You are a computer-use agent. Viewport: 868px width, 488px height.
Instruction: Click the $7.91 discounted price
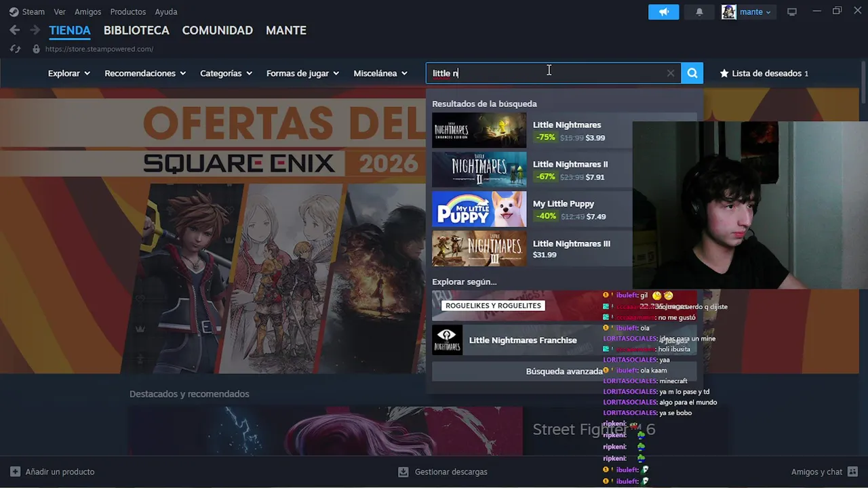(x=595, y=177)
